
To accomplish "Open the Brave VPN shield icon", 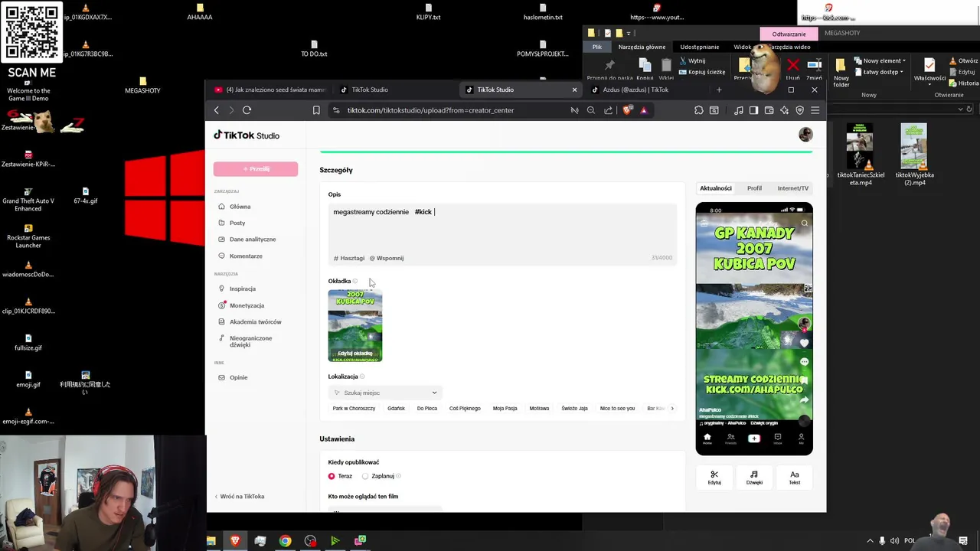I will 799,110.
